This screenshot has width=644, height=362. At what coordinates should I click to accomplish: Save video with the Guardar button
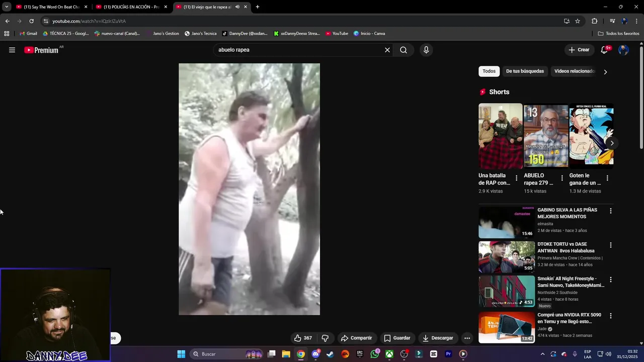click(397, 338)
